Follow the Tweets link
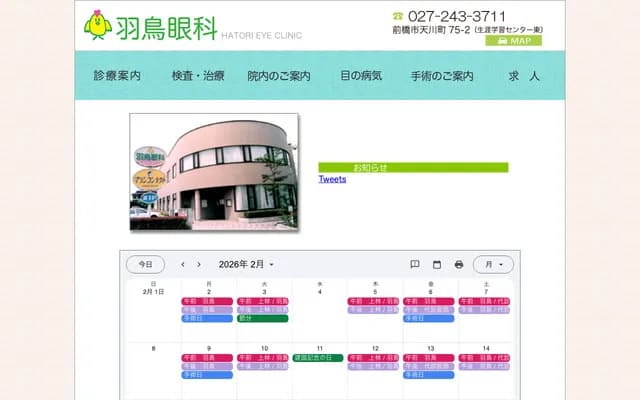Image resolution: width=640 pixels, height=400 pixels. 332,179
